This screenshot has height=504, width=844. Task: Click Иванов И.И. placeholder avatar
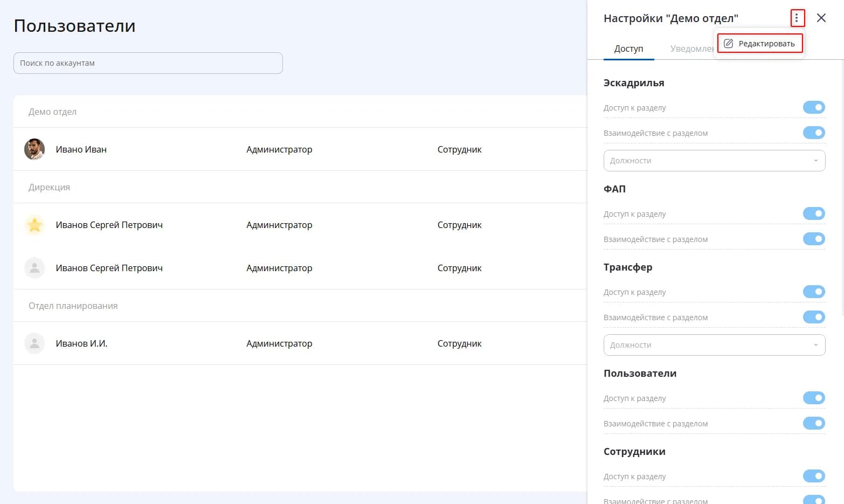(x=34, y=343)
